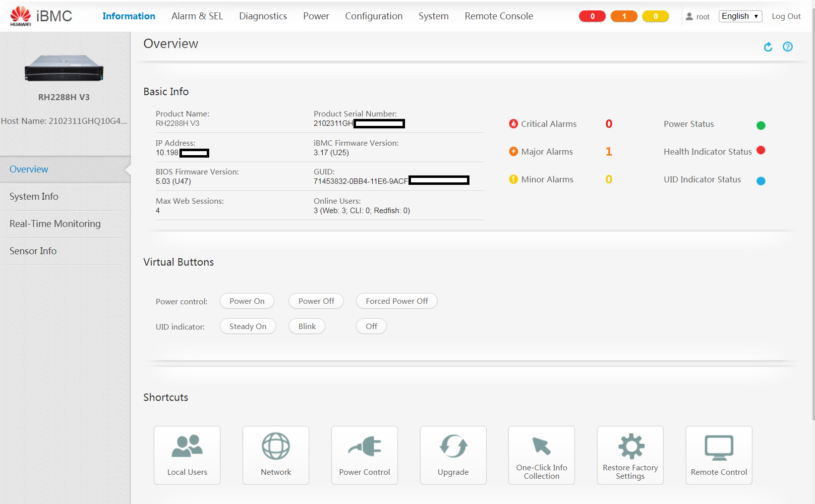
Task: Click the Power Off button
Action: 316,301
